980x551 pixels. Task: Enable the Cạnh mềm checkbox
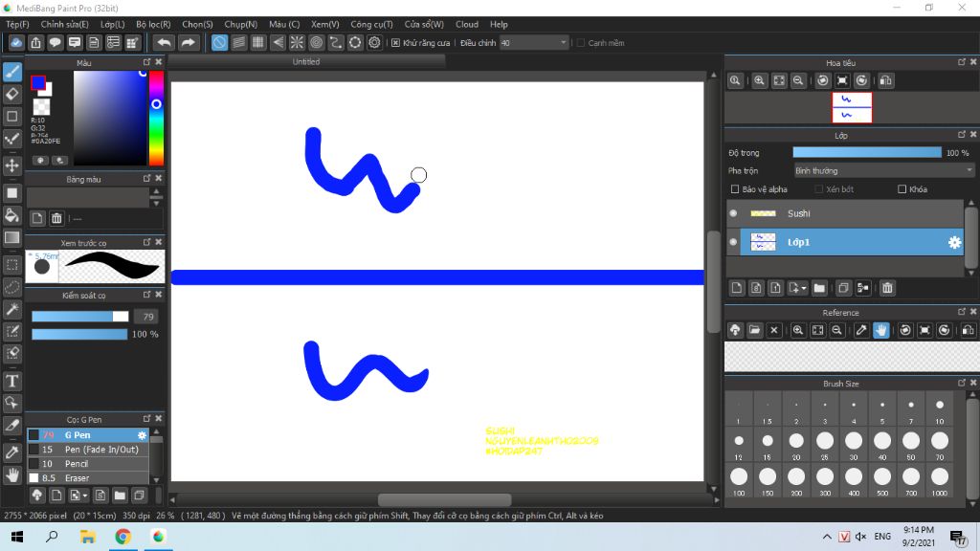(x=581, y=43)
